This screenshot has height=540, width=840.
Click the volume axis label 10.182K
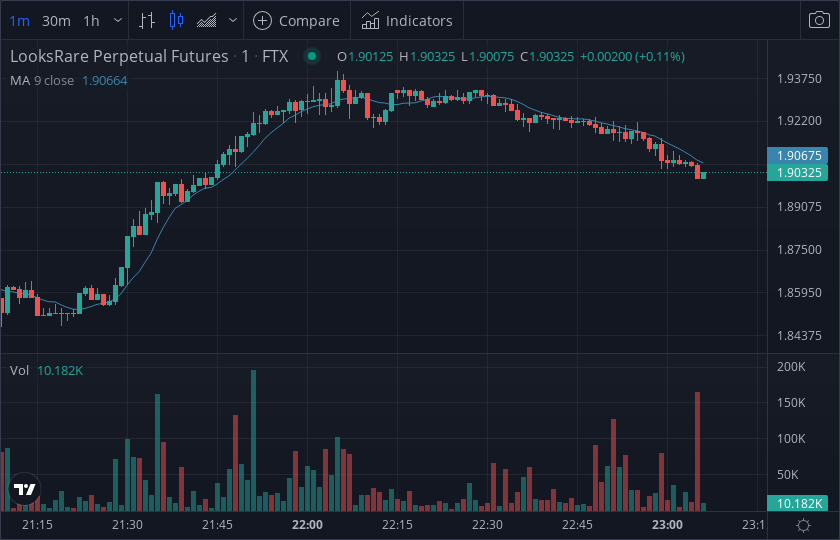pos(798,504)
